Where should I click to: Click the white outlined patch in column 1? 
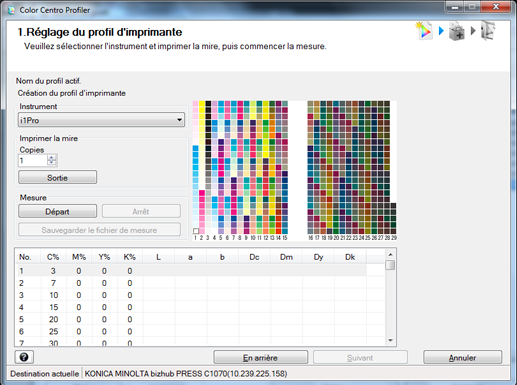coord(196,231)
